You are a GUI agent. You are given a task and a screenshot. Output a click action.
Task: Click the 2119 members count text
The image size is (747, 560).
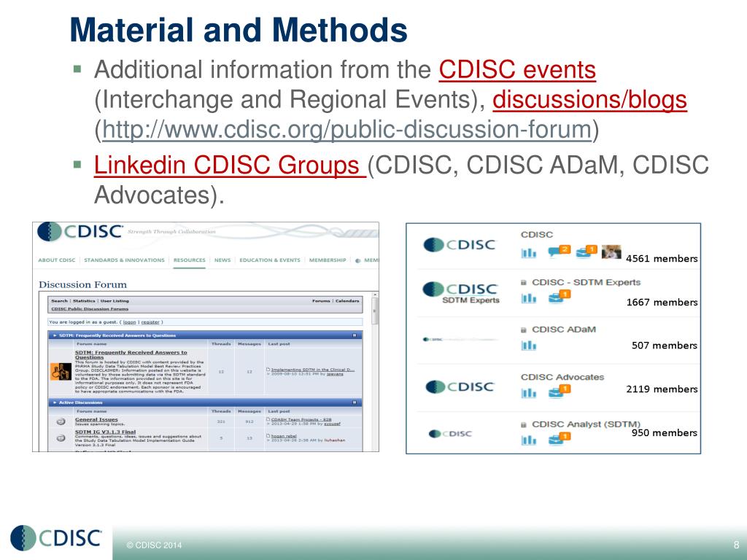tap(662, 389)
